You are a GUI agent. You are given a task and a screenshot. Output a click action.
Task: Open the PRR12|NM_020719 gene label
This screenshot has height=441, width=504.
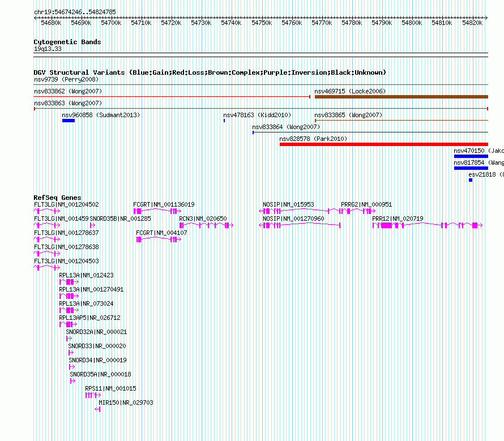[x=398, y=219]
